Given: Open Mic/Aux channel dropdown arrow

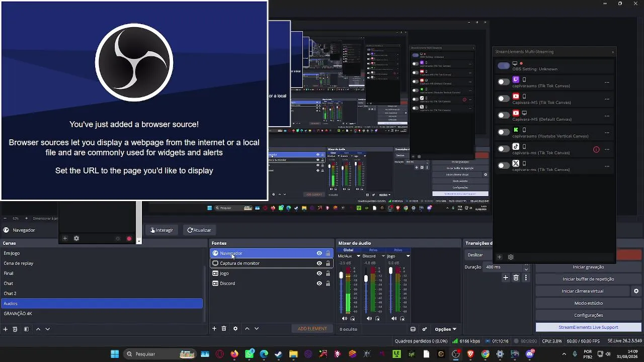Looking at the screenshot, I should (x=358, y=256).
